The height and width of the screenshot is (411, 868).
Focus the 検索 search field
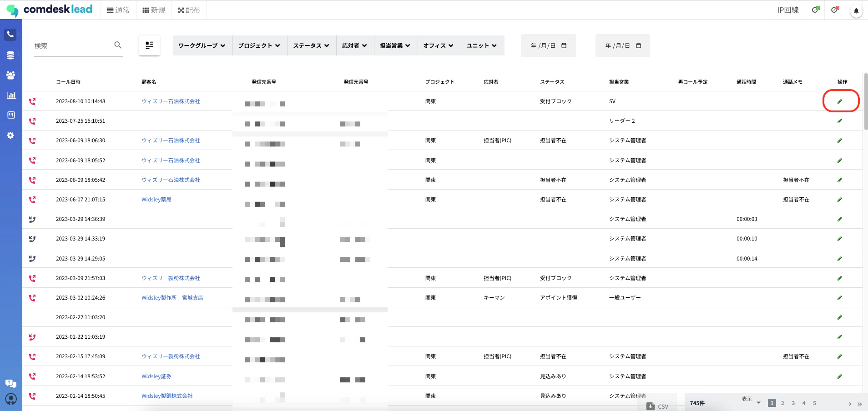coord(73,45)
